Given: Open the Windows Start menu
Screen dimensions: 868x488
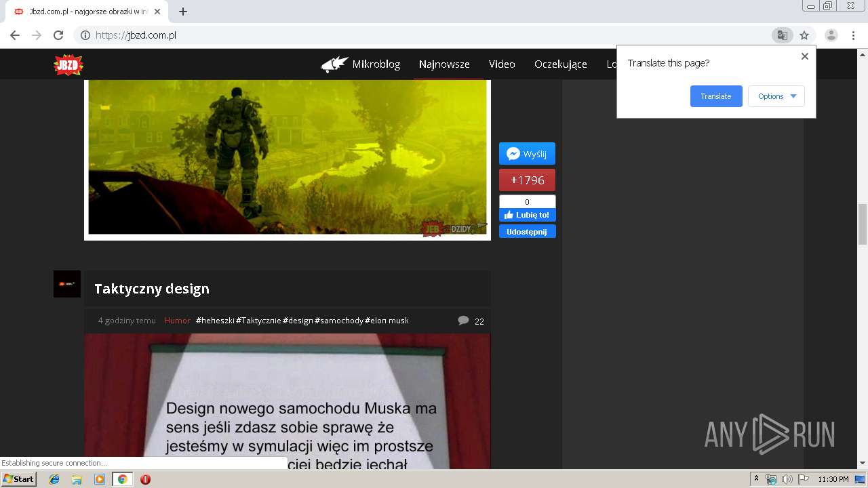Looking at the screenshot, I should [18, 479].
